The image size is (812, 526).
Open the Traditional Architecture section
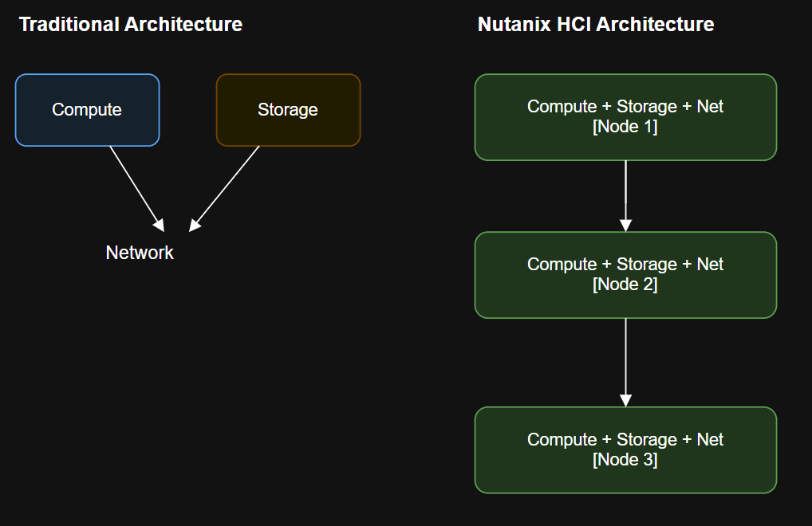click(130, 24)
